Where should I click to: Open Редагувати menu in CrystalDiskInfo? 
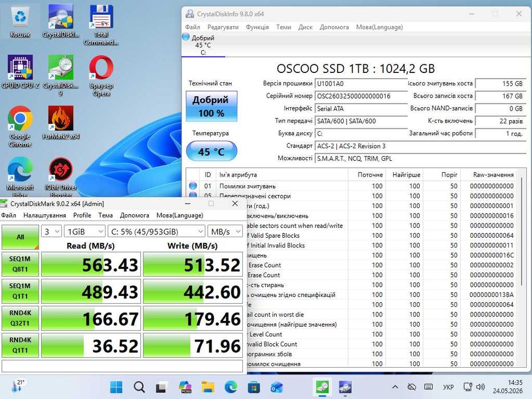223,27
